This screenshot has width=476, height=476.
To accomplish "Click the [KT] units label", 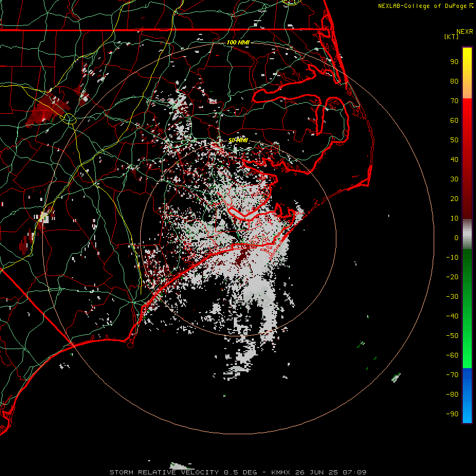I will tap(451, 36).
